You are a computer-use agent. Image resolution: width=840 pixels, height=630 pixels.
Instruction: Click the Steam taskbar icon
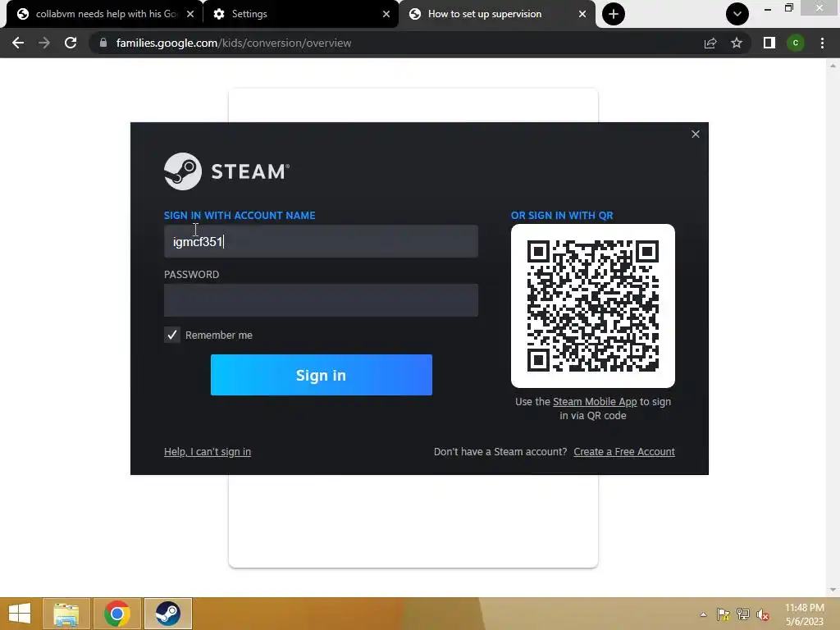tap(168, 614)
